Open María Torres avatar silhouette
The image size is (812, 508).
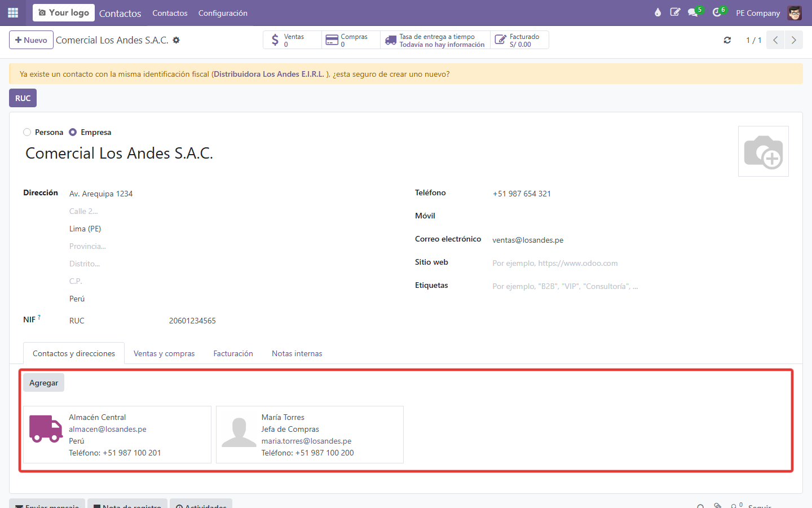[239, 432]
